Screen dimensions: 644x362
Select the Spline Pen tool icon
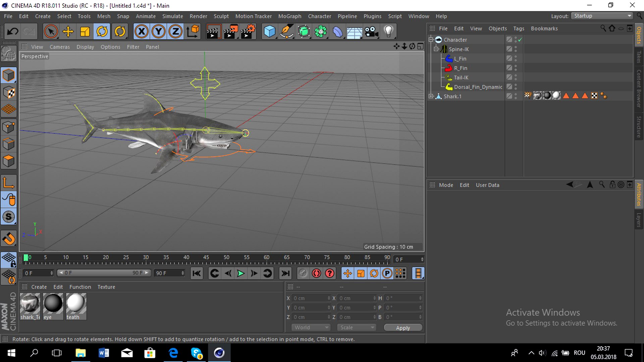click(287, 32)
